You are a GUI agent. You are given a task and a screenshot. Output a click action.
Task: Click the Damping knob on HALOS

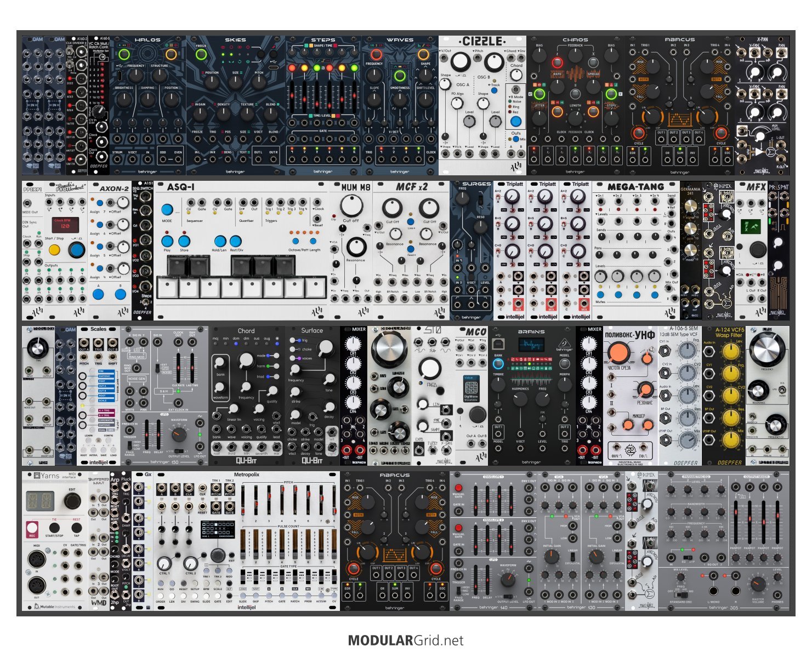click(x=147, y=99)
